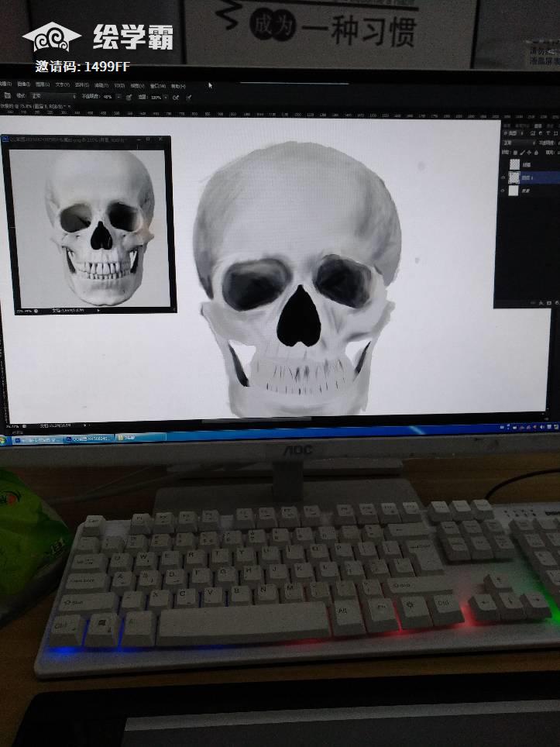This screenshot has width=560, height=747.
Task: Expand the flow slider dropdown arrow
Action: 166,97
